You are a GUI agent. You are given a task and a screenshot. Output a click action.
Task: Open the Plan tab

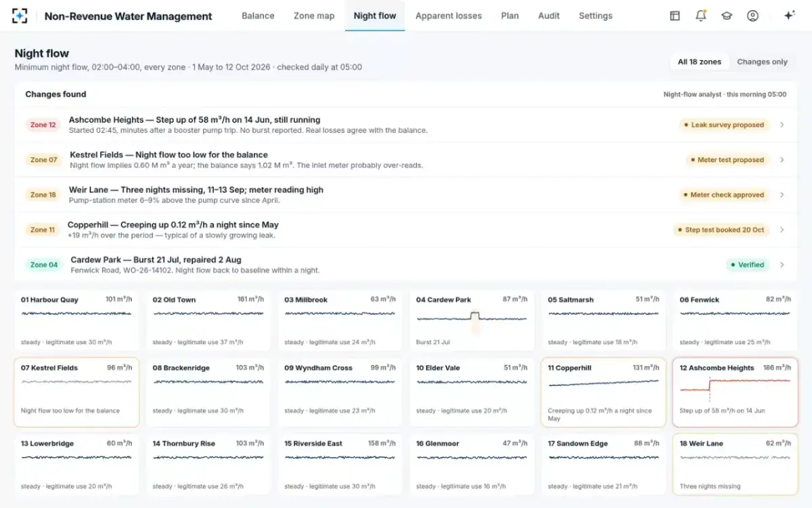pyautogui.click(x=510, y=16)
